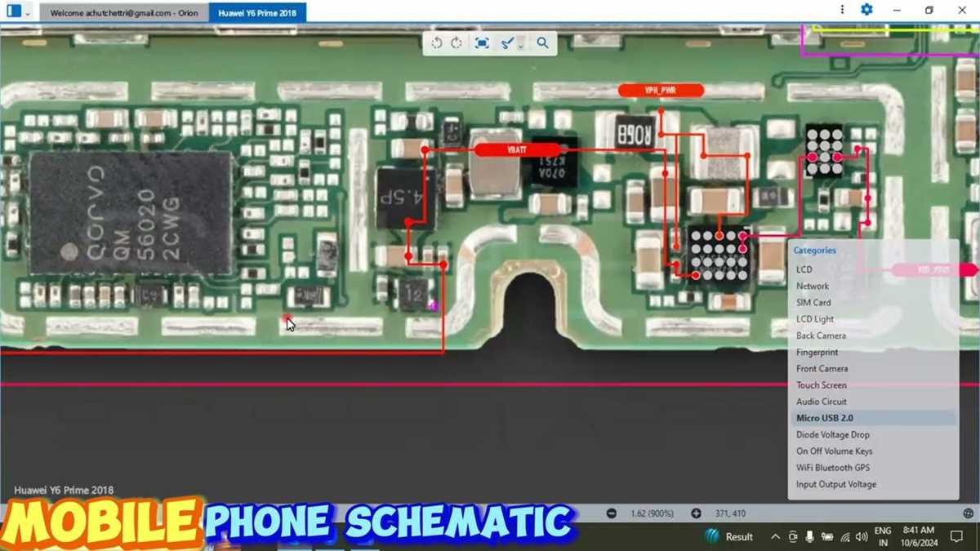
Task: Open the settings gear icon
Action: pyautogui.click(x=866, y=10)
